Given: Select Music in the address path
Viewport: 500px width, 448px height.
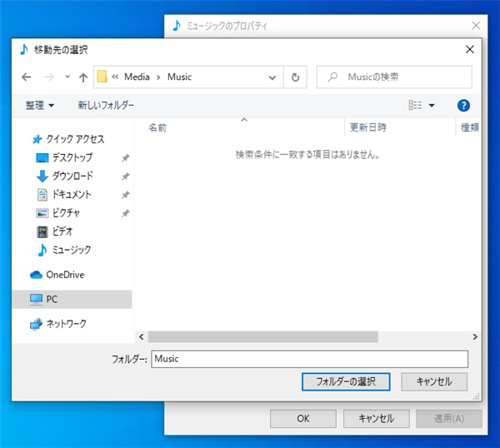Looking at the screenshot, I should pos(179,77).
